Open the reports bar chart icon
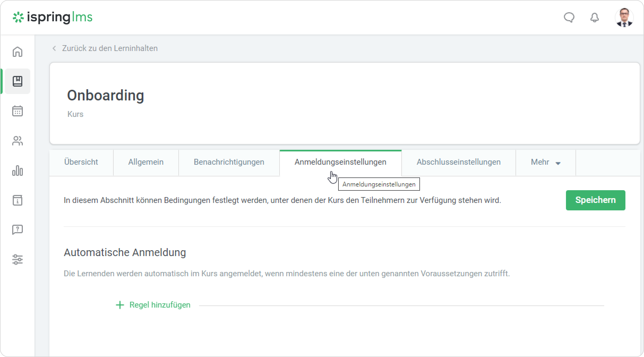 coord(18,171)
